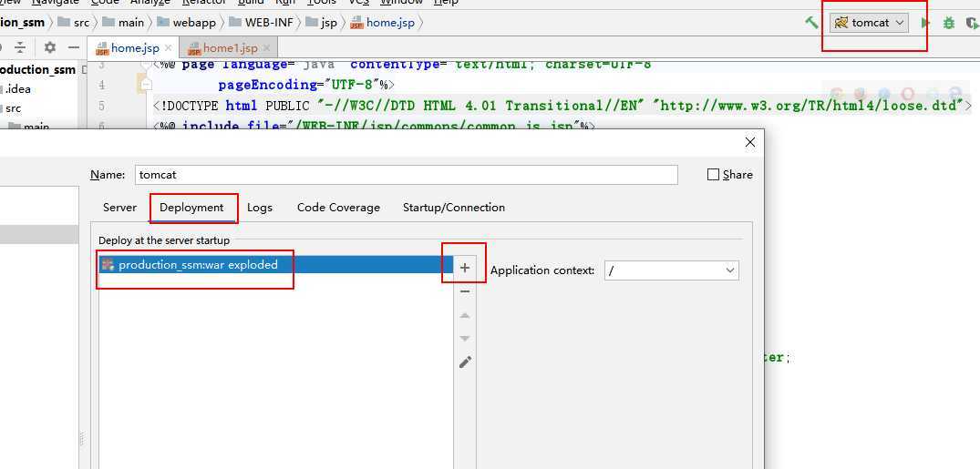Open the Server tab
The width and height of the screenshot is (980, 469).
(119, 208)
